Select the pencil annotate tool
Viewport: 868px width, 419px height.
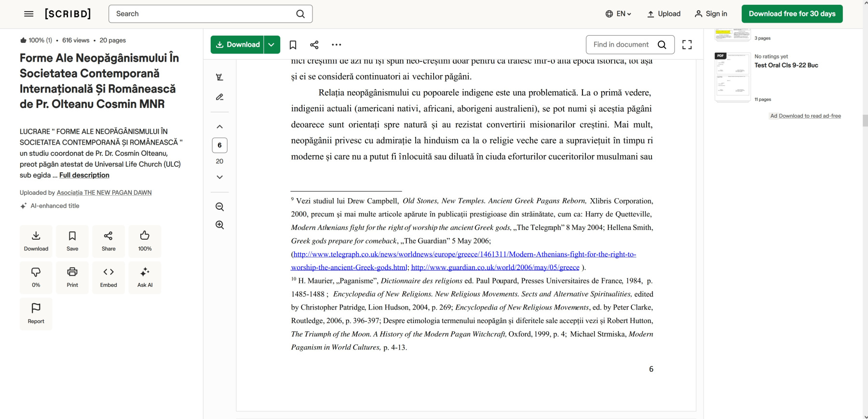coord(219,97)
